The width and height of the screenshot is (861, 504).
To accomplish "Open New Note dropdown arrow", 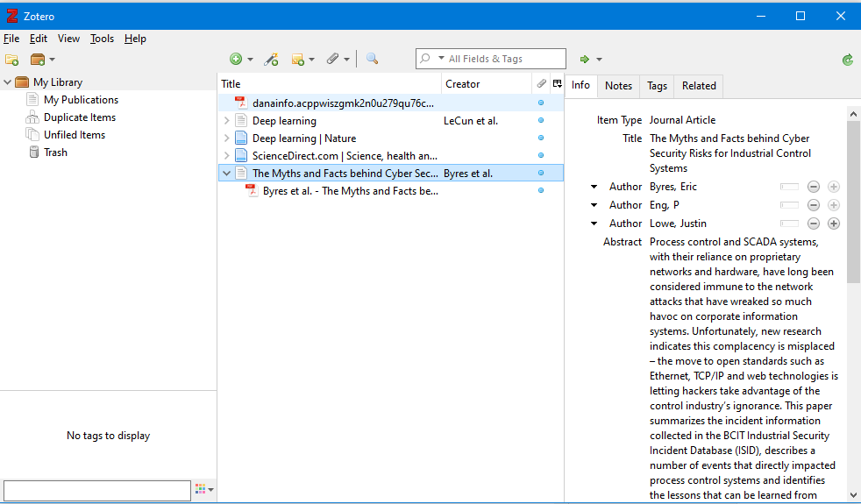I will (x=311, y=60).
